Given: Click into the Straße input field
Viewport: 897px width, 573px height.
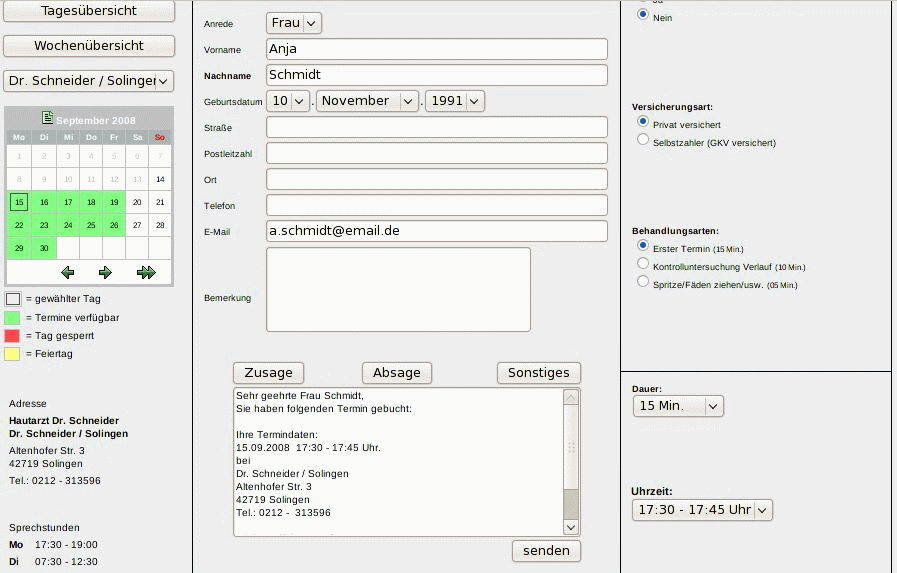Looking at the screenshot, I should point(436,127).
